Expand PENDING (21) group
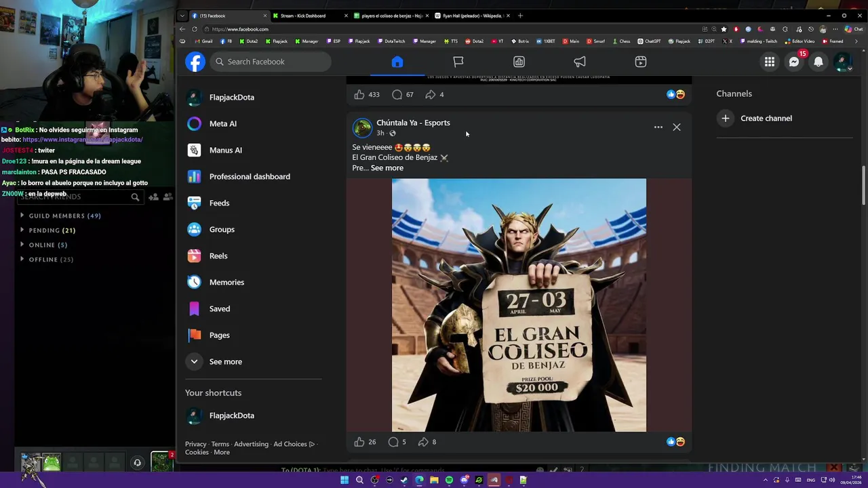The image size is (868, 488). (x=48, y=230)
